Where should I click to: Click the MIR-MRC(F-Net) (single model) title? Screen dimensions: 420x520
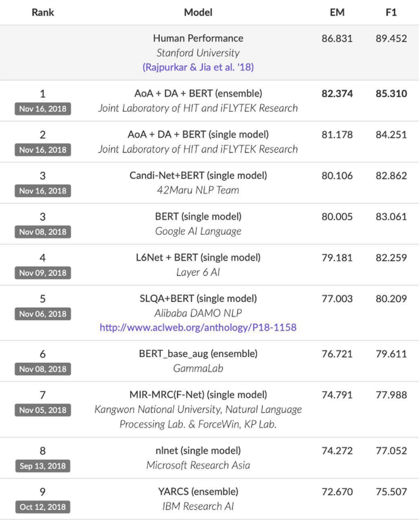(198, 395)
